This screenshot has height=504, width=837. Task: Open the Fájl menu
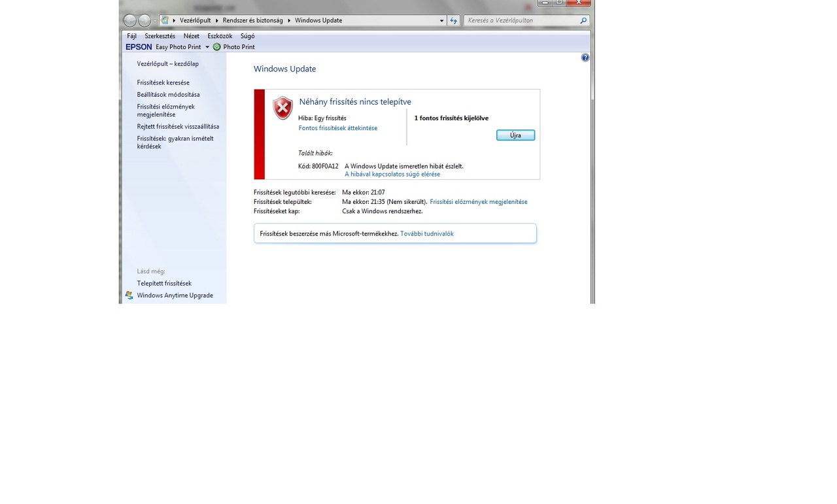pos(131,36)
